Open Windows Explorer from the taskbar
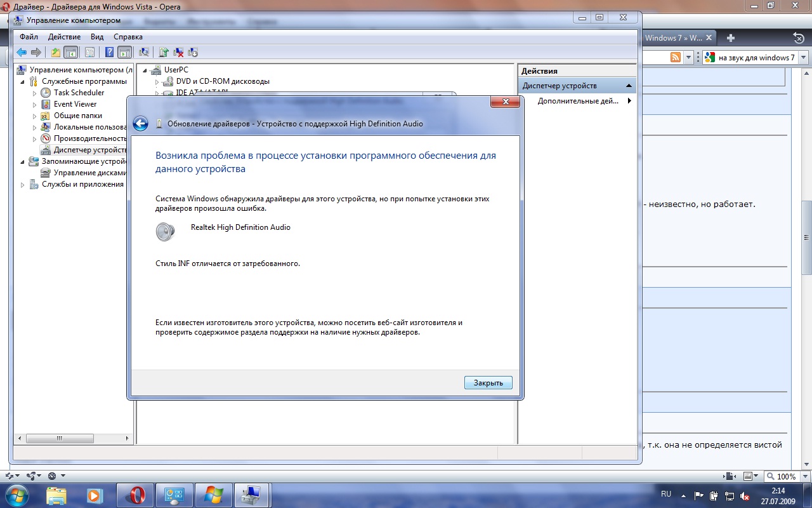This screenshot has height=508, width=812. pyautogui.click(x=56, y=495)
